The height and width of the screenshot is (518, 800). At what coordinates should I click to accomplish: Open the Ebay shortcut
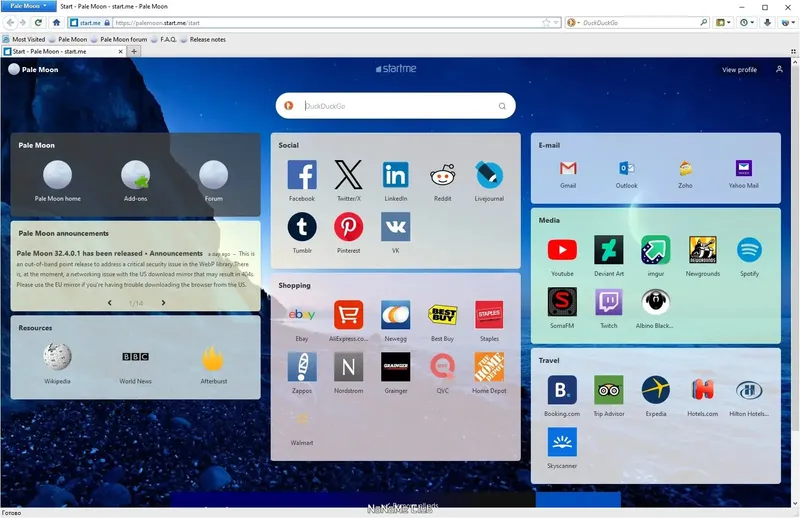(x=302, y=315)
